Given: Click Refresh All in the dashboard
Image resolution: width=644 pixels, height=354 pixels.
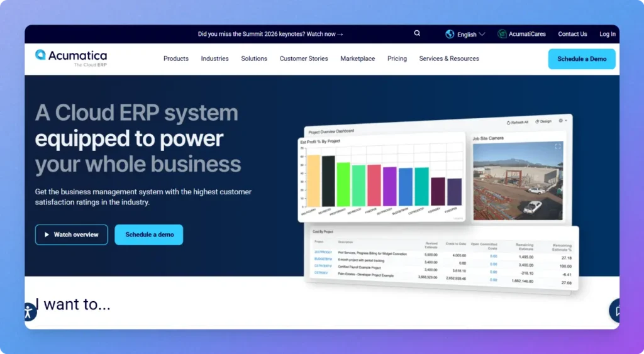Looking at the screenshot, I should click(x=517, y=123).
